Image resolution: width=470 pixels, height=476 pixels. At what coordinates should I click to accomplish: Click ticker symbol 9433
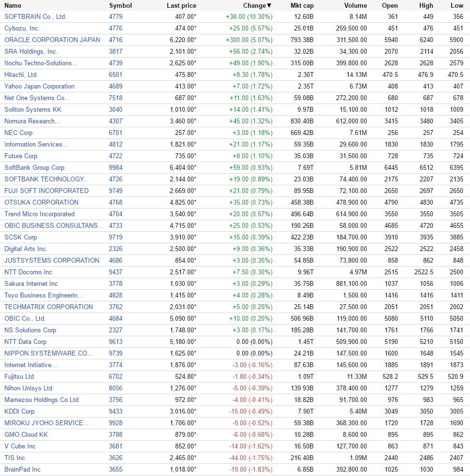[116, 411]
